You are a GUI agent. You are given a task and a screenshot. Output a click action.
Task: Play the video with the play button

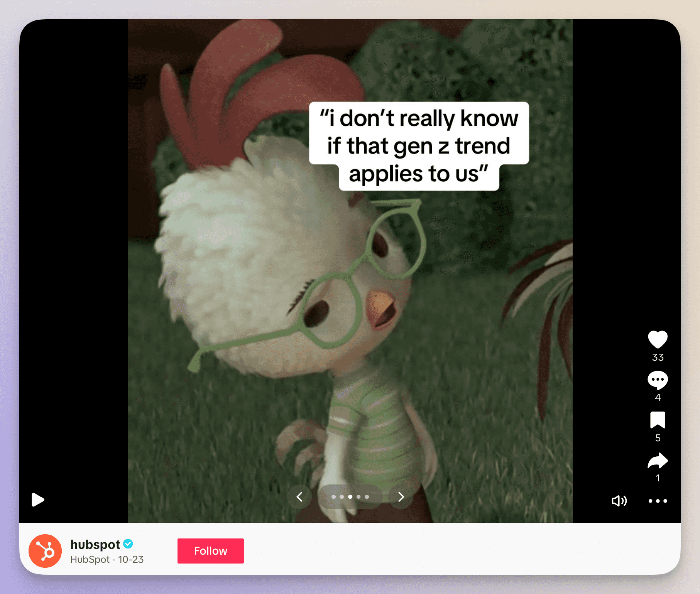(38, 500)
